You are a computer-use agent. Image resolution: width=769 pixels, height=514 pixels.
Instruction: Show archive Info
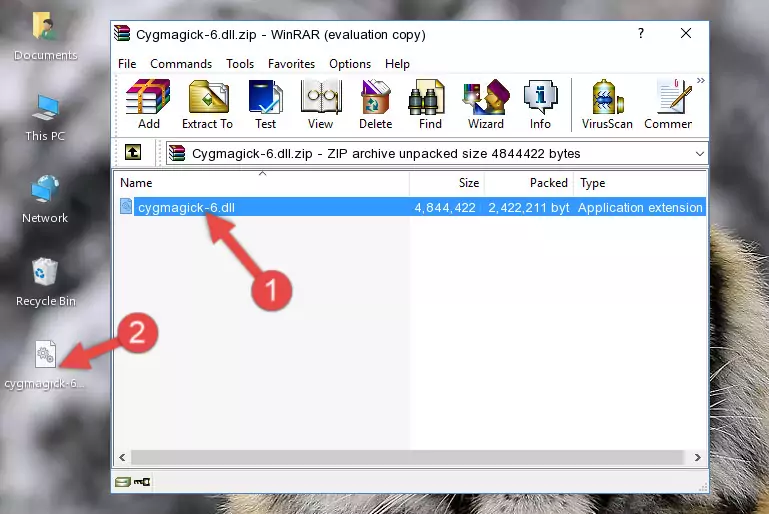(540, 103)
